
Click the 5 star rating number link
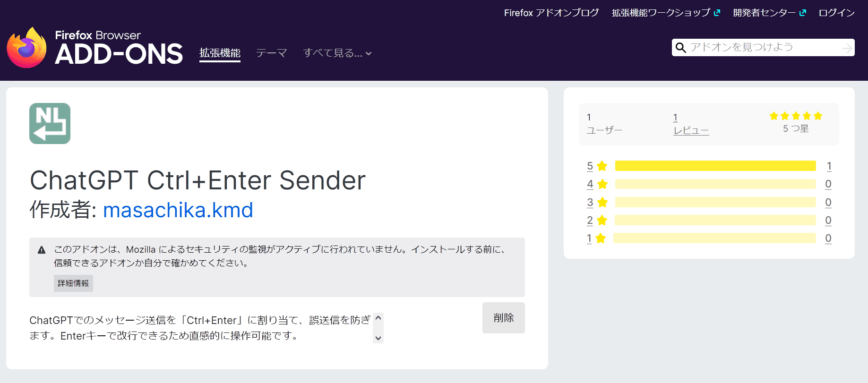tap(590, 166)
